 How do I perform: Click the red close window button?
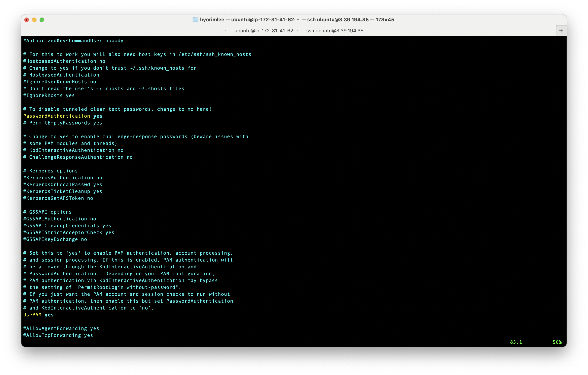[x=27, y=20]
